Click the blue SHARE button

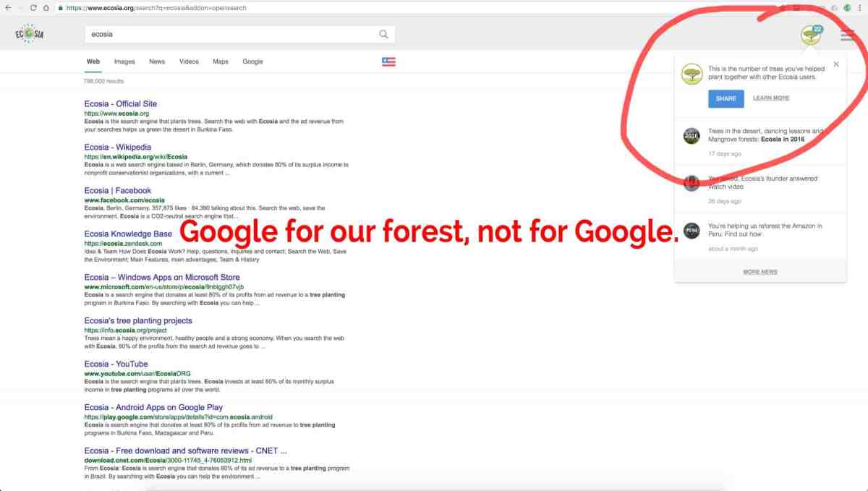pyautogui.click(x=726, y=98)
